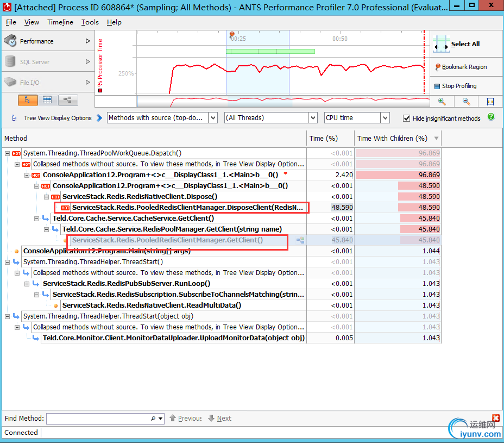Collapse RedisNativeClient.Dispose() node
The width and height of the screenshot is (504, 443).
(46, 197)
